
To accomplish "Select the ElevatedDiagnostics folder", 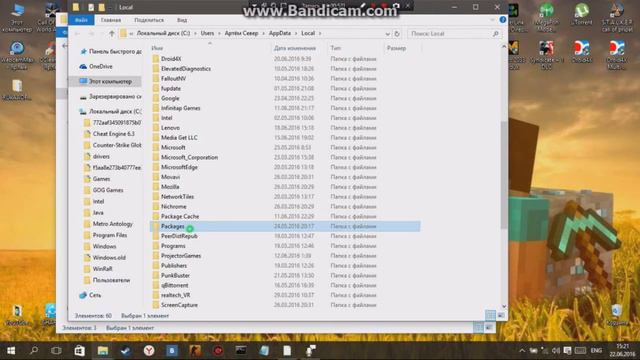I will point(186,69).
